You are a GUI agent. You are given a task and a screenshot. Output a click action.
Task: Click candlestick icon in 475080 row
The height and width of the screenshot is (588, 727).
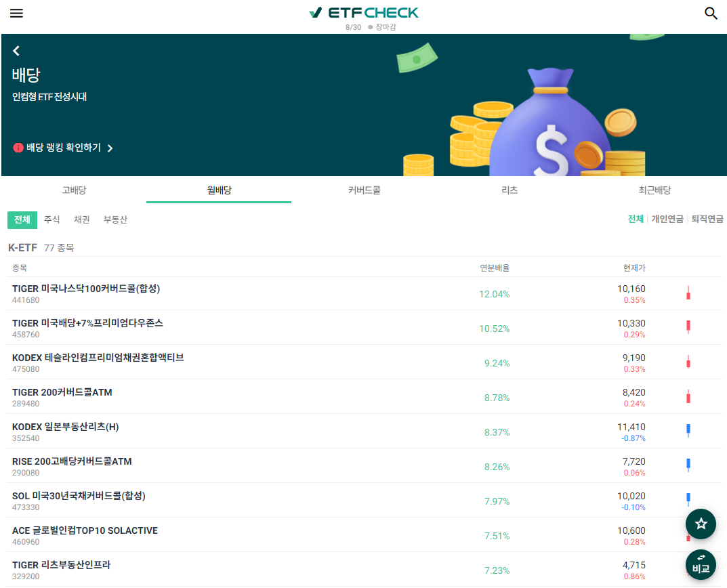[688, 362]
